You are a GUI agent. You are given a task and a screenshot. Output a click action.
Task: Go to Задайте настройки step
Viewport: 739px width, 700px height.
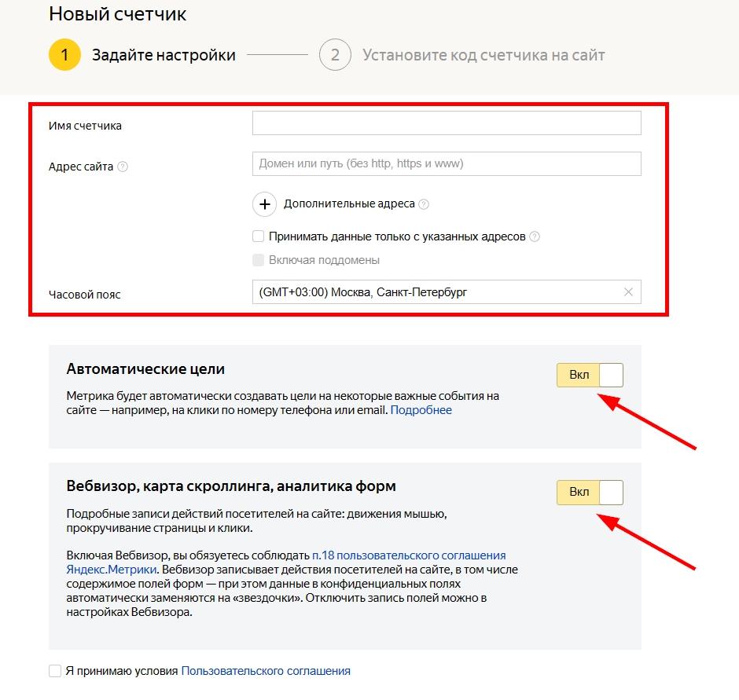[x=164, y=55]
